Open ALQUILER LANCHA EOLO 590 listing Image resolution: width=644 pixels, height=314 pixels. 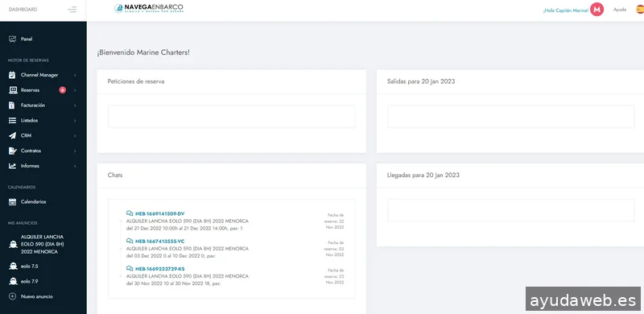[x=43, y=245]
